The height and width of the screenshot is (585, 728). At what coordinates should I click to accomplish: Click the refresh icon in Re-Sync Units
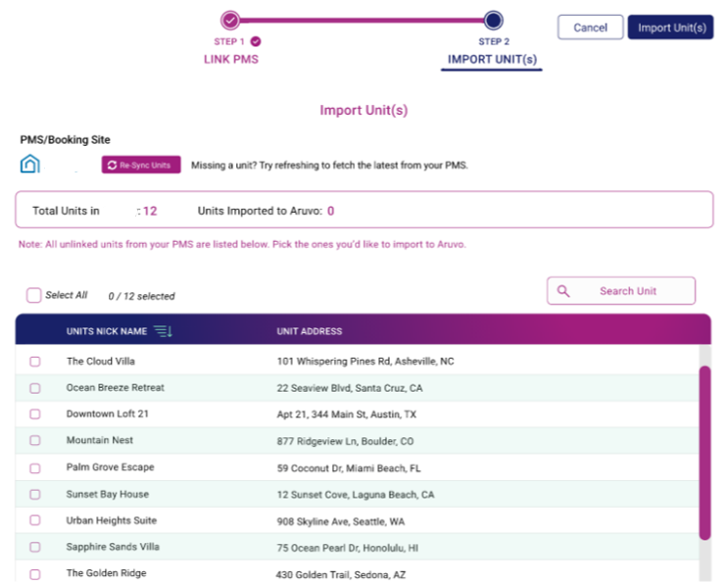click(x=112, y=166)
